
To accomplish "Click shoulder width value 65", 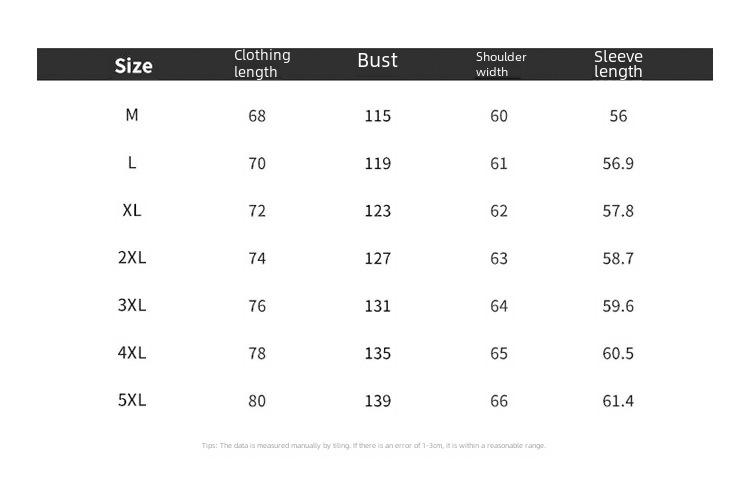I will 499,354.
